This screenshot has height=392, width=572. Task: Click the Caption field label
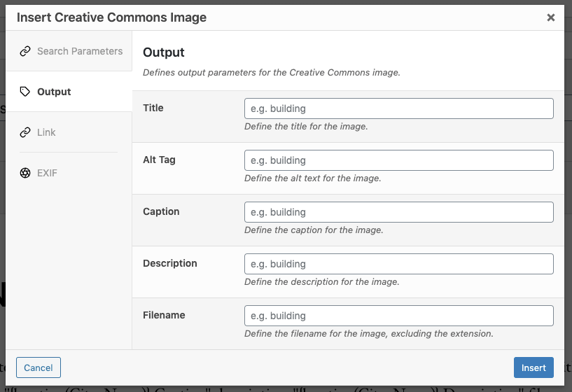coord(161,211)
